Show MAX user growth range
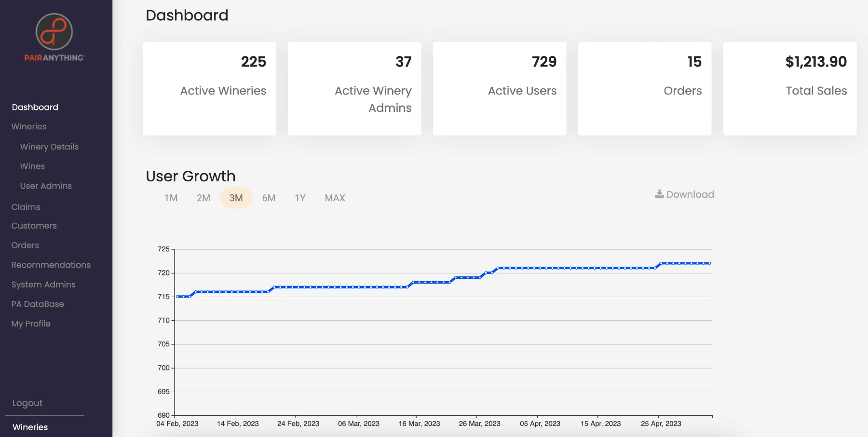Viewport: 868px width, 437px height. tap(335, 198)
